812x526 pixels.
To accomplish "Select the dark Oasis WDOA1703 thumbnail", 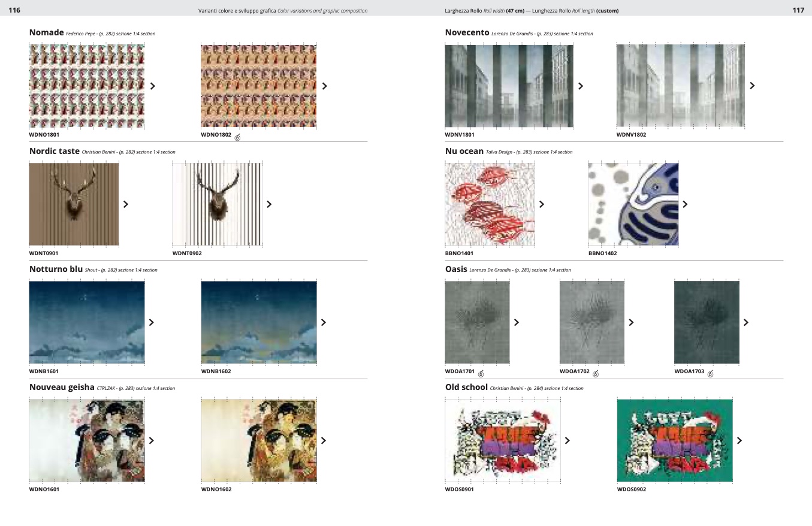I will tap(707, 322).
